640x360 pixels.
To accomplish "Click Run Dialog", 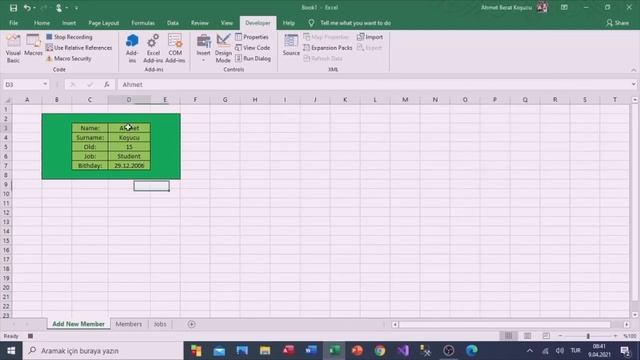I will coord(253,58).
